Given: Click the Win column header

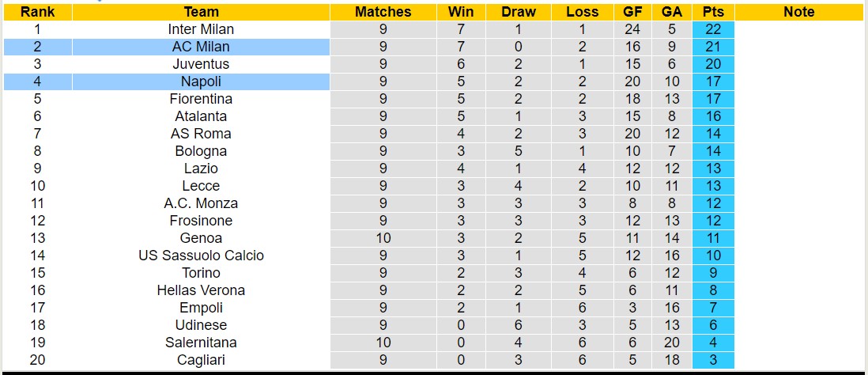Looking at the screenshot, I should [461, 12].
